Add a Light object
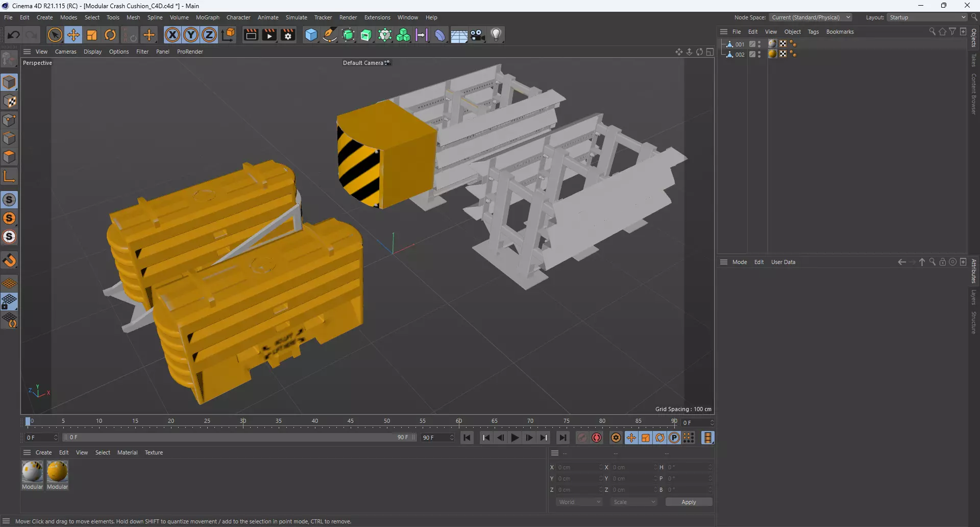Screen dimensions: 980x527 [496, 35]
